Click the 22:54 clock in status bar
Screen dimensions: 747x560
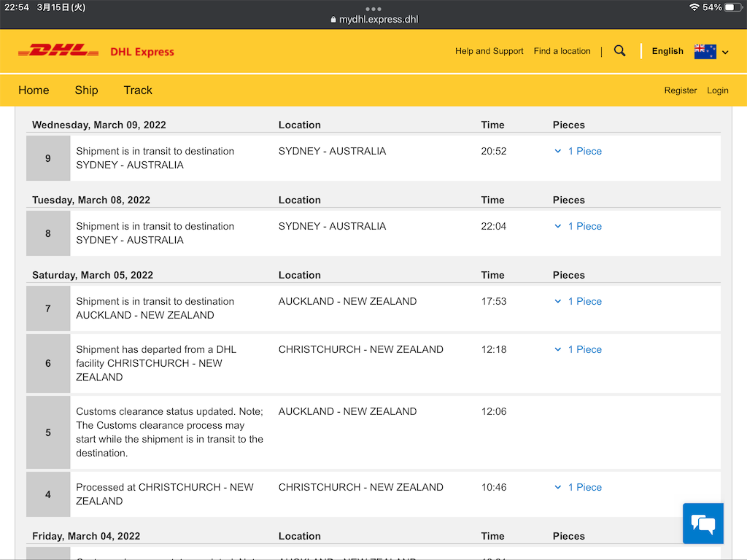click(x=17, y=7)
